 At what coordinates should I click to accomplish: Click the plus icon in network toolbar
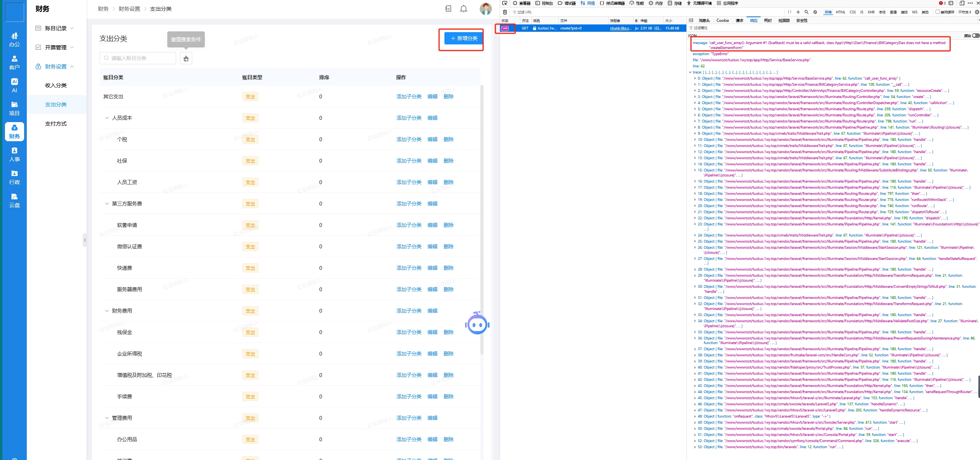coord(798,12)
